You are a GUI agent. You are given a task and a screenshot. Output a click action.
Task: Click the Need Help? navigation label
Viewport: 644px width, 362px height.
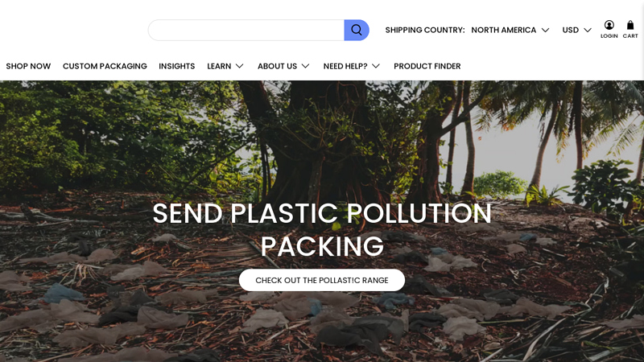point(345,66)
